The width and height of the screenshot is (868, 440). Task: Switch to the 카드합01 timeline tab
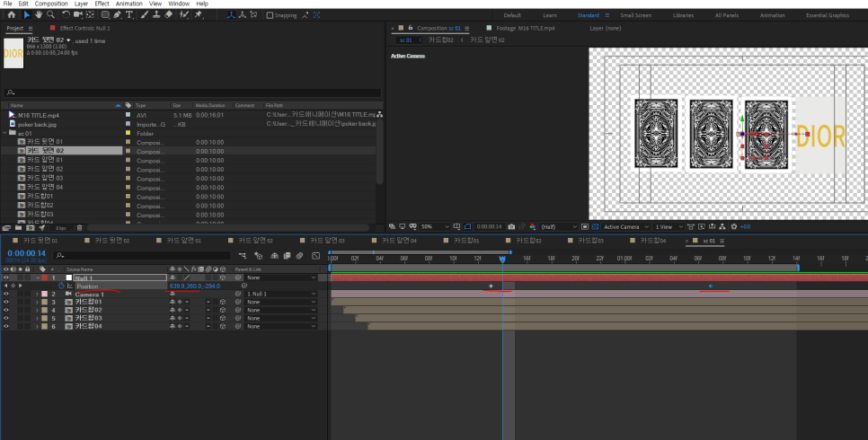click(465, 241)
